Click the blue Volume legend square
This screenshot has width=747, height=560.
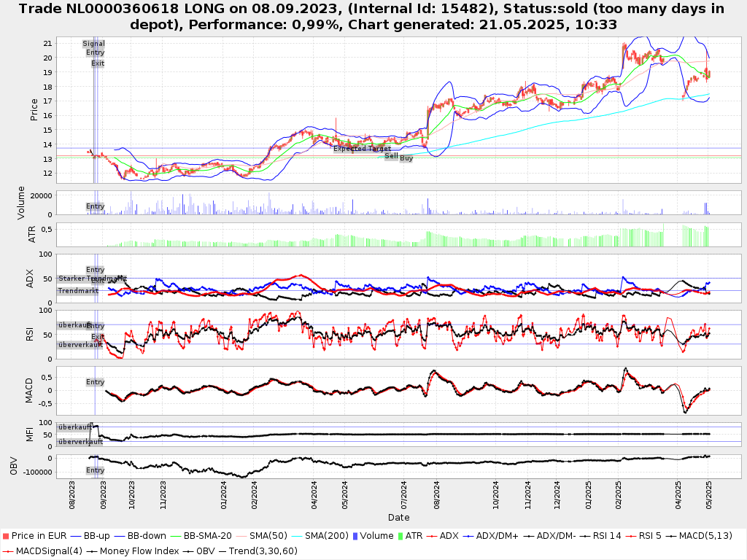pos(355,536)
